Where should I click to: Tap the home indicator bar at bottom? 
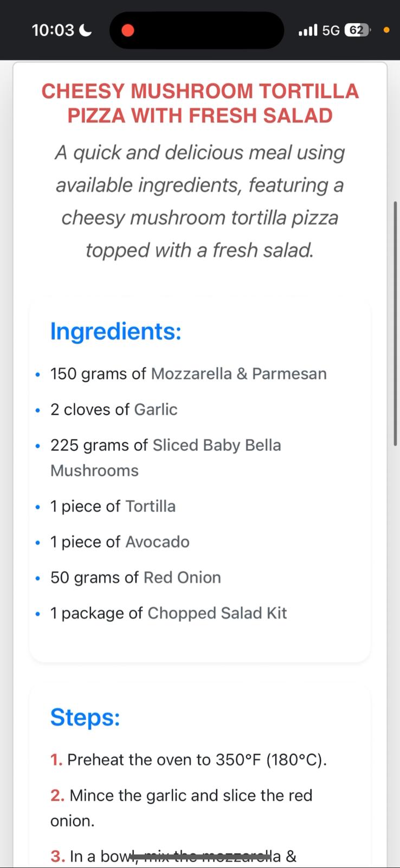(x=201, y=857)
